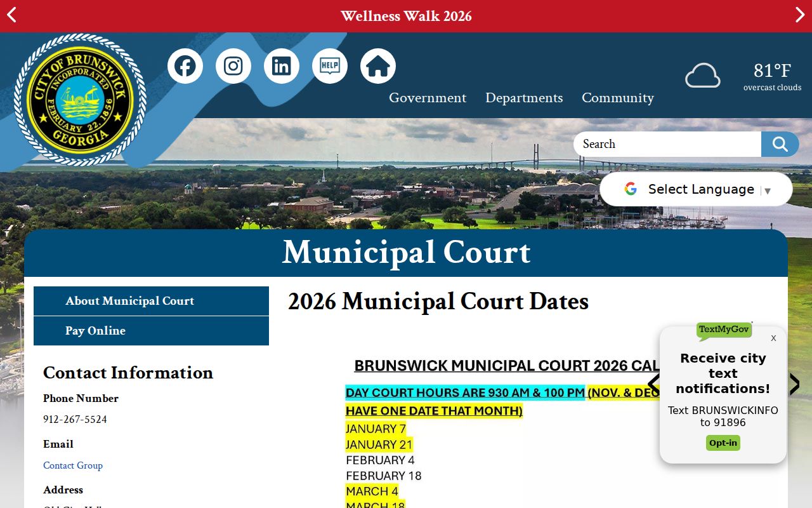Click the phone number 912-267-5524
The width and height of the screenshot is (812, 508).
coord(75,420)
